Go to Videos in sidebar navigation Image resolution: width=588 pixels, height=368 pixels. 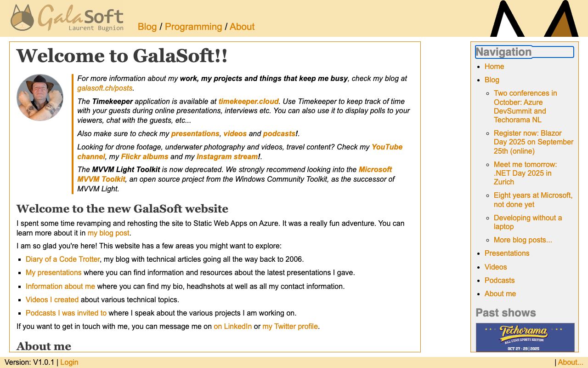(x=496, y=267)
